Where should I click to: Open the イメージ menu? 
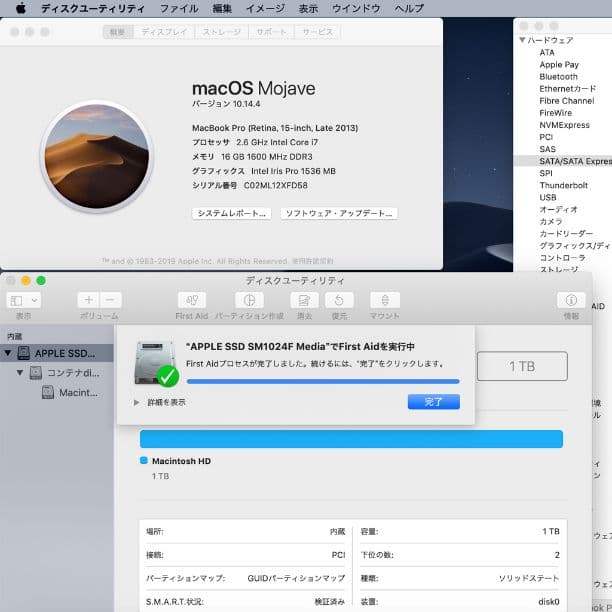click(265, 8)
